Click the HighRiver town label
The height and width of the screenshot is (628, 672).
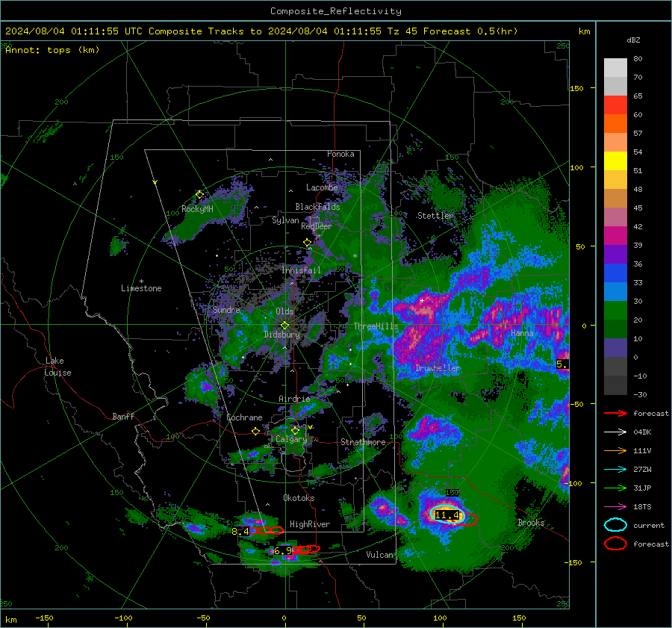(x=310, y=524)
